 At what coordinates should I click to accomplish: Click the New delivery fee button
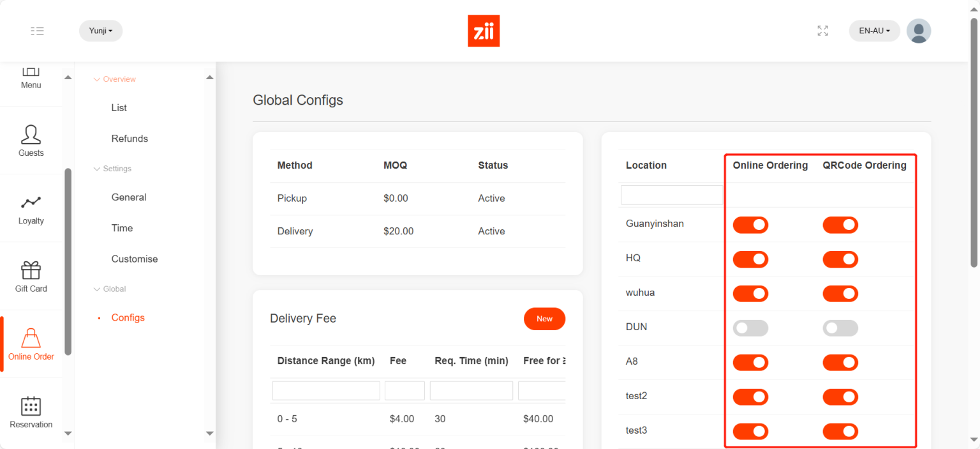[x=544, y=319]
